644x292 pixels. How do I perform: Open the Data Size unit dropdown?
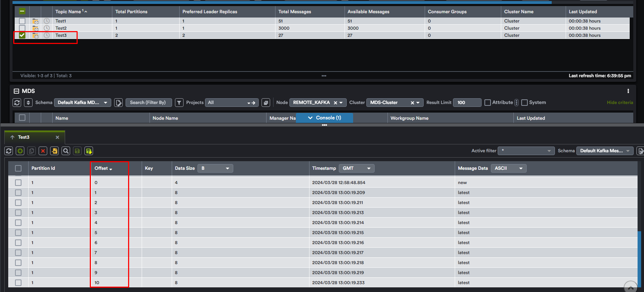click(x=215, y=168)
